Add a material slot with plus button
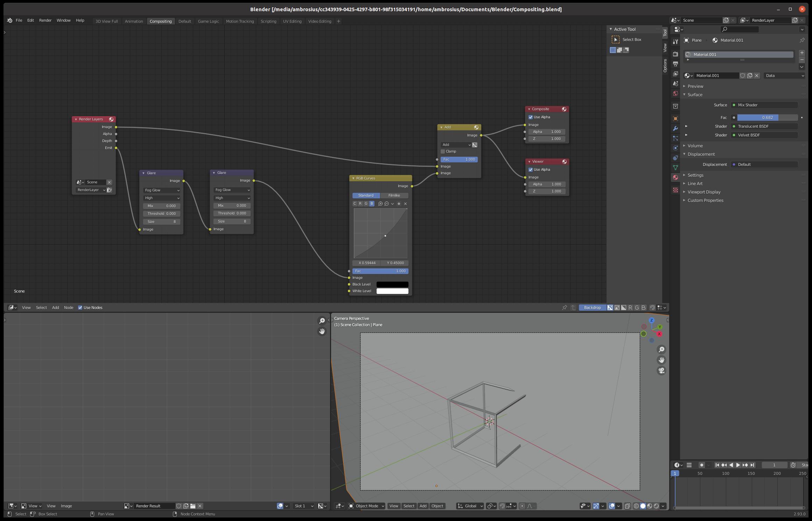 coord(802,53)
